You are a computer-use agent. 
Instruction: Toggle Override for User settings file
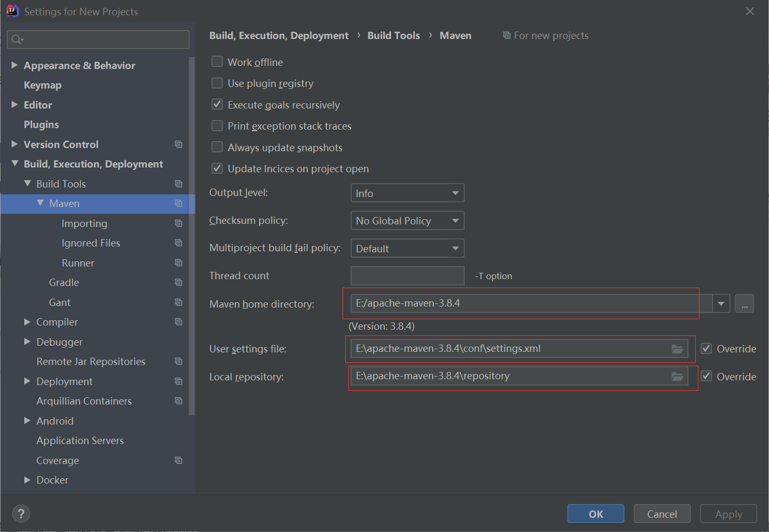[706, 349]
